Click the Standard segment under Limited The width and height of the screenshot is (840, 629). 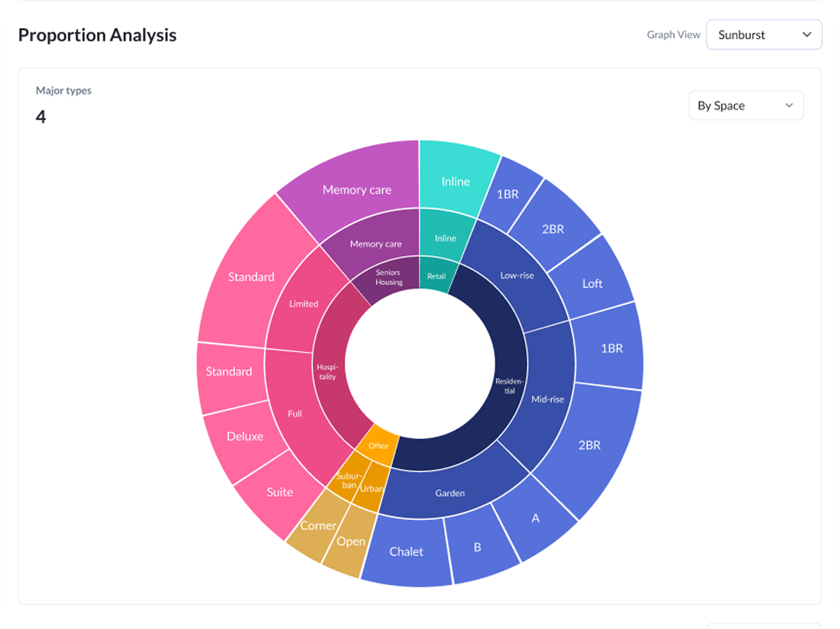click(x=251, y=277)
